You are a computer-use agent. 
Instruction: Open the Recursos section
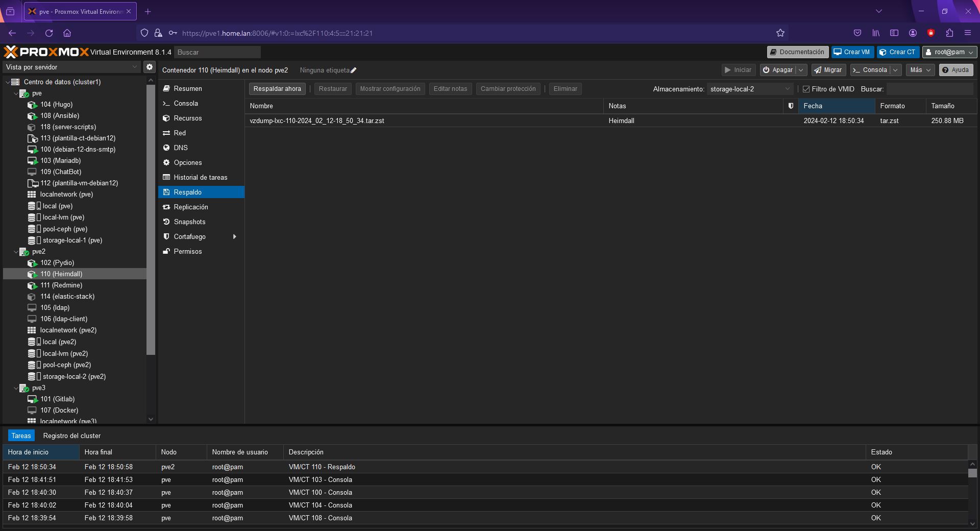201,118
